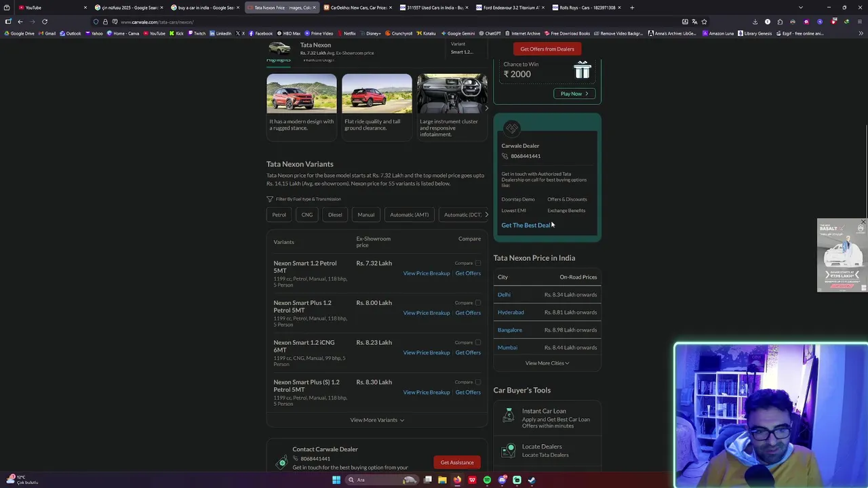This screenshot has width=868, height=488.
Task: Click Get Offers from Dealers button
Action: pyautogui.click(x=547, y=49)
